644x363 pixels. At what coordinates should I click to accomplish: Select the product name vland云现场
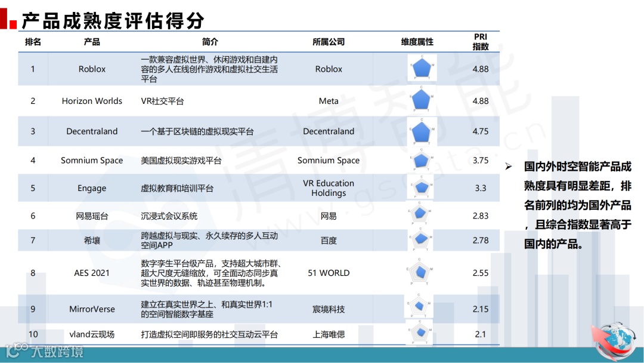(x=92, y=334)
